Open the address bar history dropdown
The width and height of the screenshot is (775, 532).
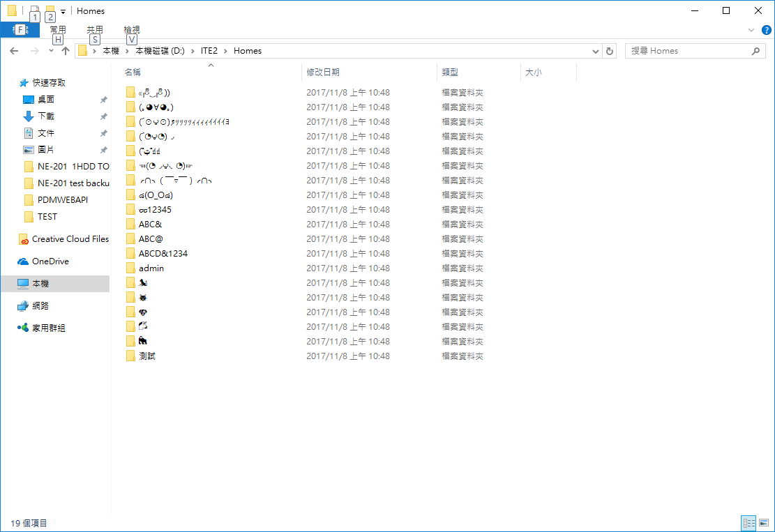coord(596,51)
